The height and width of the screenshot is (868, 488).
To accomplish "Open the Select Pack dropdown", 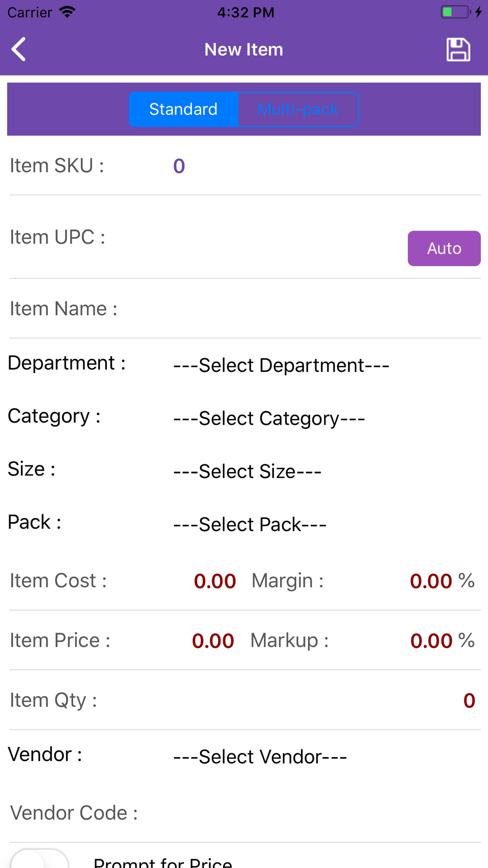I will pyautogui.click(x=250, y=524).
